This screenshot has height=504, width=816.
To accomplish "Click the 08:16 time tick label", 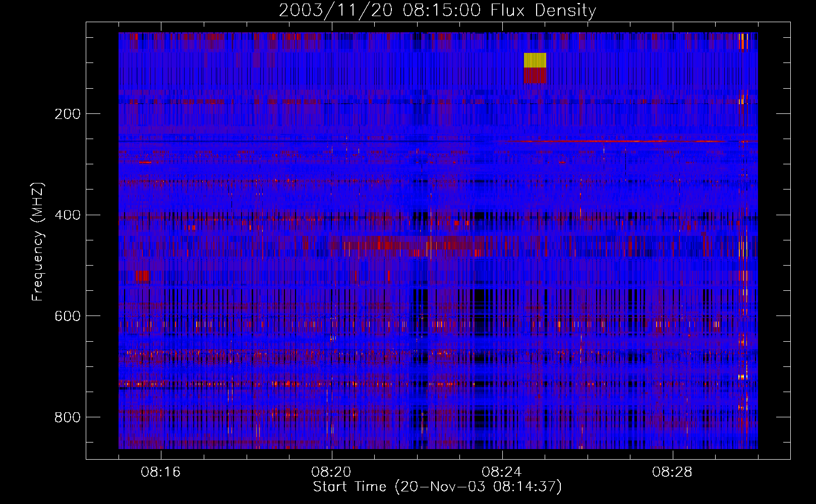I will (x=161, y=472).
